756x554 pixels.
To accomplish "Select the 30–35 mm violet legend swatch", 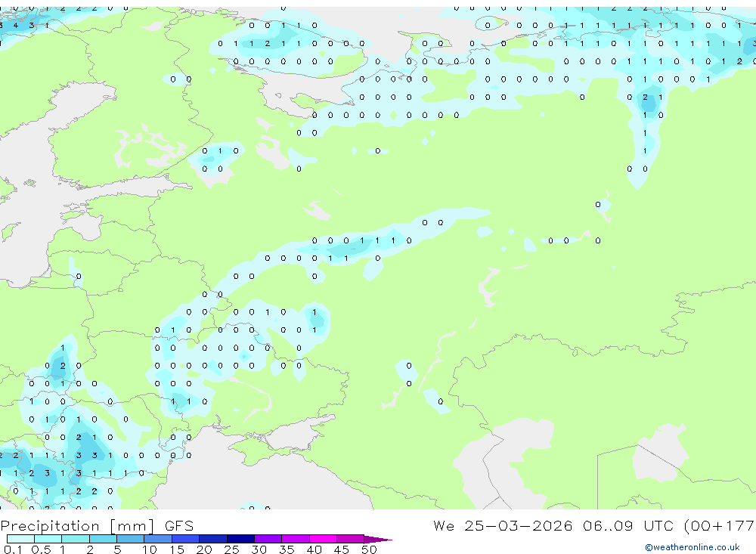I will (268, 539).
